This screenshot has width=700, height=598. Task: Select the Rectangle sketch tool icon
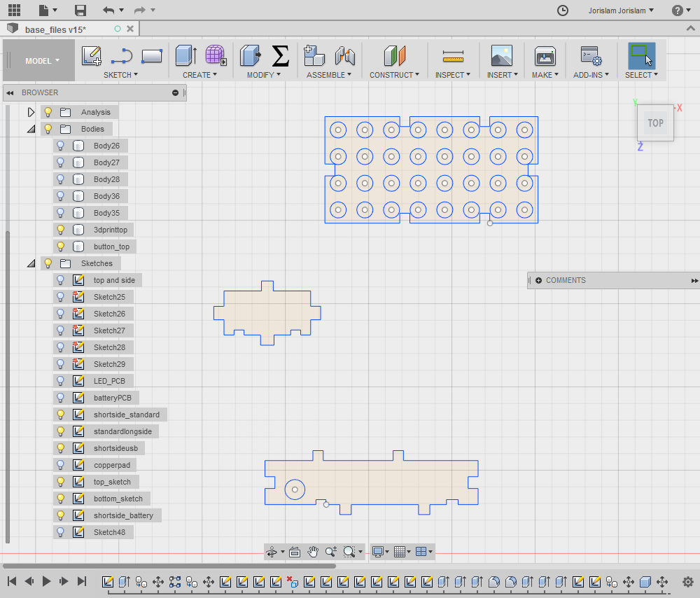152,56
